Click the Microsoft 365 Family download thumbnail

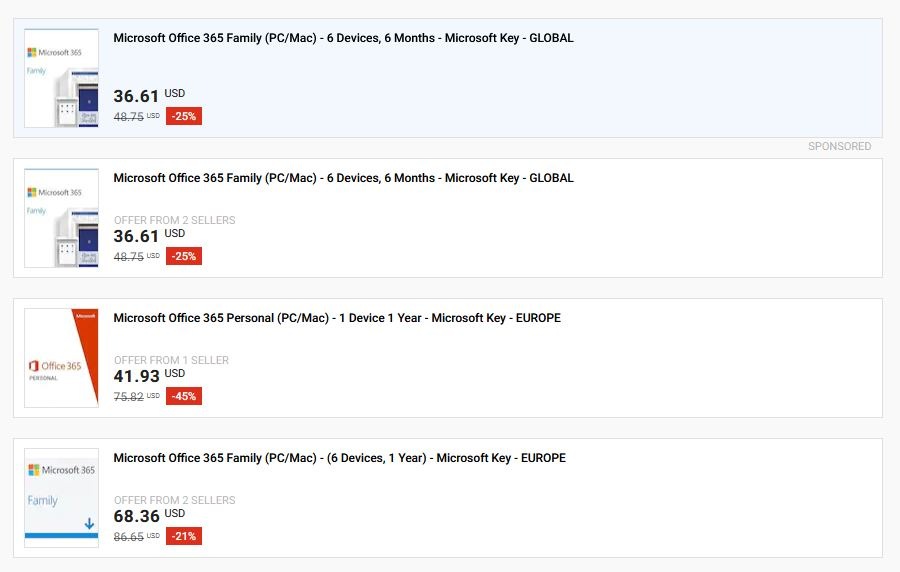pos(61,498)
